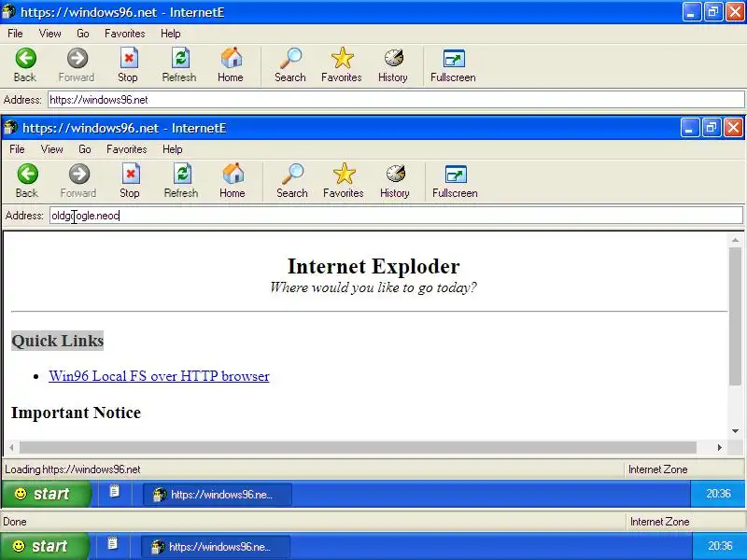Click Home in the outer window toolbar
This screenshot has height=560, width=747.
pyautogui.click(x=231, y=65)
